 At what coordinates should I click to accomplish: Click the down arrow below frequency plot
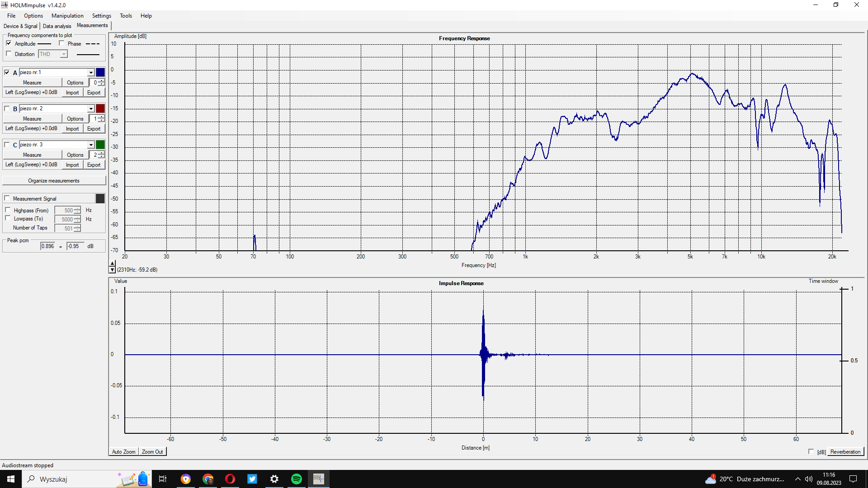(112, 270)
